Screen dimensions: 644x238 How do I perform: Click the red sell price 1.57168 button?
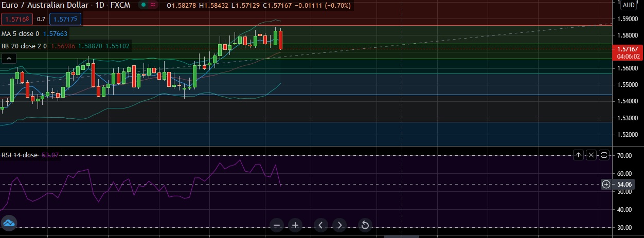pyautogui.click(x=17, y=20)
